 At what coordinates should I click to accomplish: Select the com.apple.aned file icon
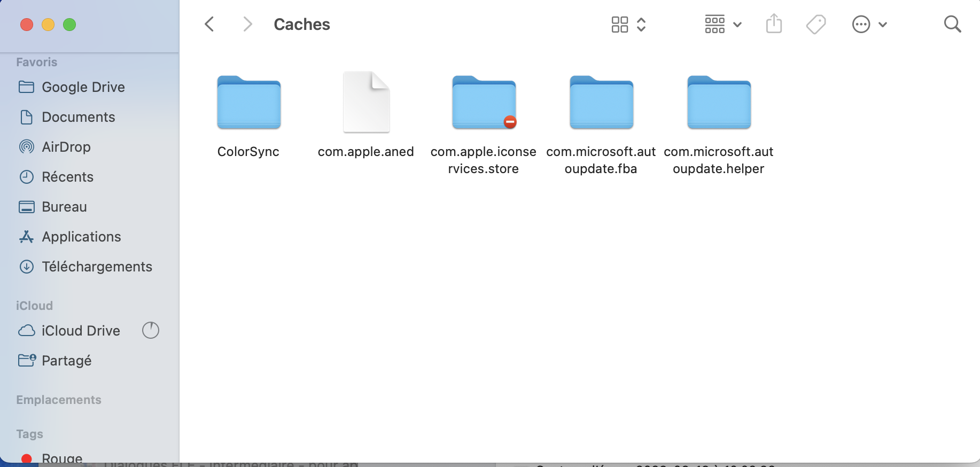pos(367,102)
